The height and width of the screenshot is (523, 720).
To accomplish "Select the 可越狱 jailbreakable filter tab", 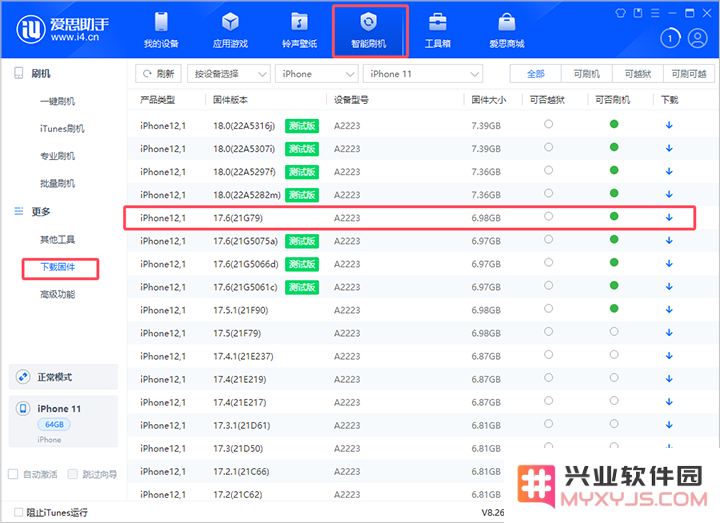I will tap(638, 73).
